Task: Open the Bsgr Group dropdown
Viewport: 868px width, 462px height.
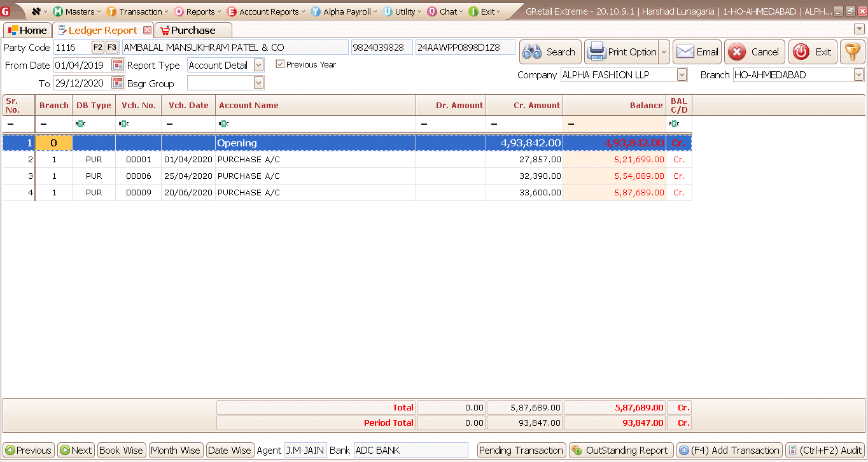Action: pos(258,83)
